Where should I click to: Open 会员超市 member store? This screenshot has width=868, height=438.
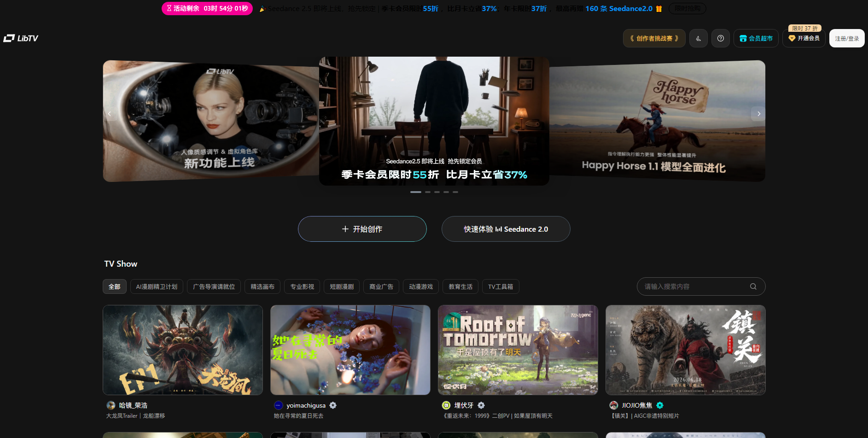click(x=756, y=38)
